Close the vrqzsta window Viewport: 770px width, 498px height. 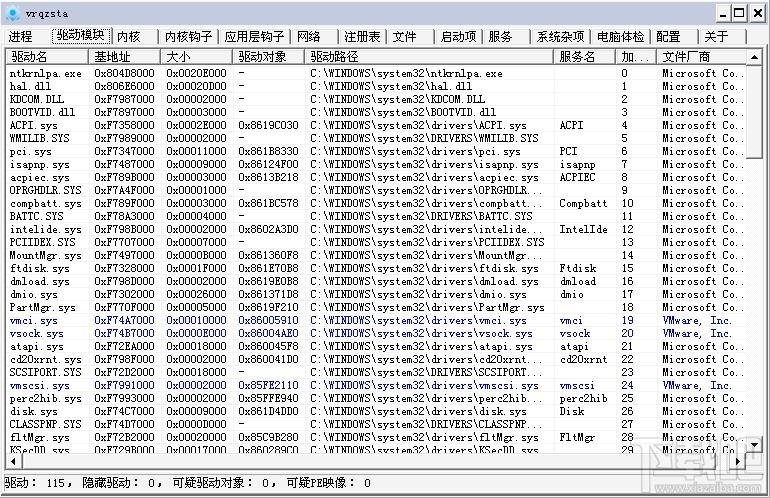[758, 14]
